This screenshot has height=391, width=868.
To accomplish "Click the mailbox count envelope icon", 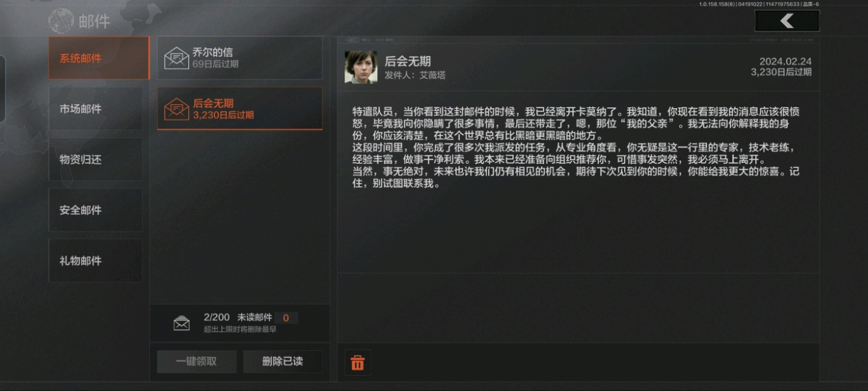I will pos(182,324).
